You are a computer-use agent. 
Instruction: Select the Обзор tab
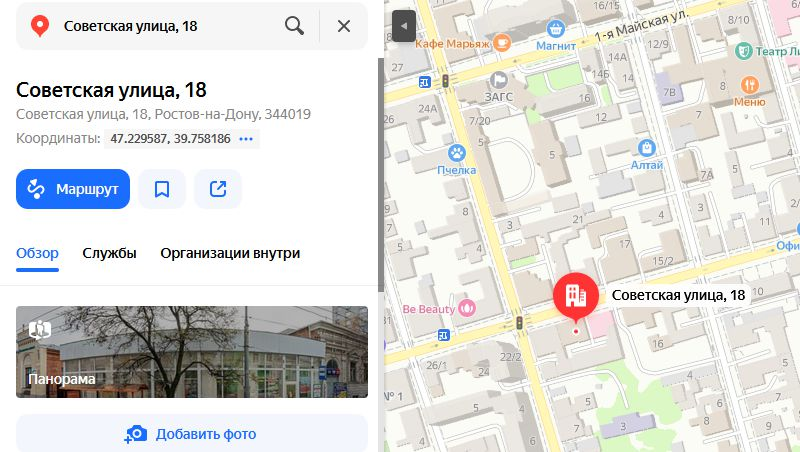coord(37,253)
